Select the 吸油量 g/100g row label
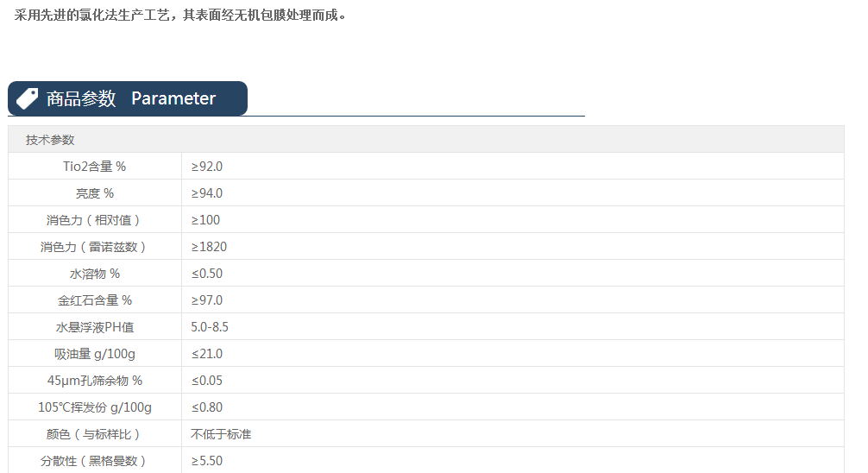This screenshot has height=473, width=868. (95, 354)
